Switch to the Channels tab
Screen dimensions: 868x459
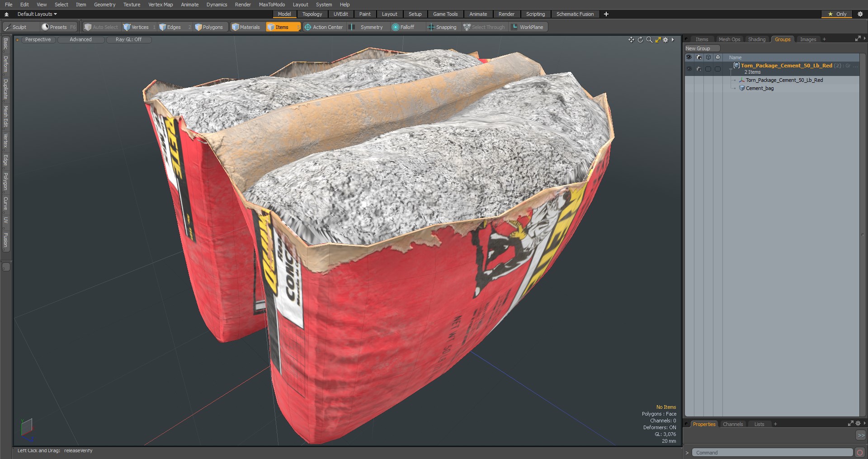coord(733,424)
